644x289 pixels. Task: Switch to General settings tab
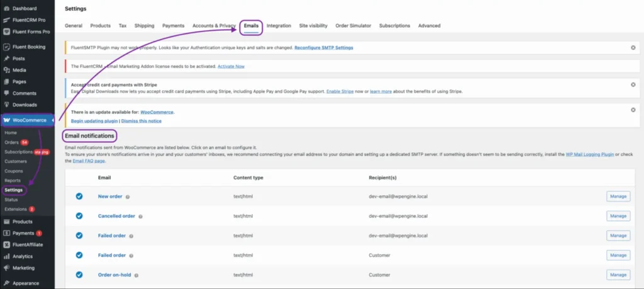[x=74, y=25]
